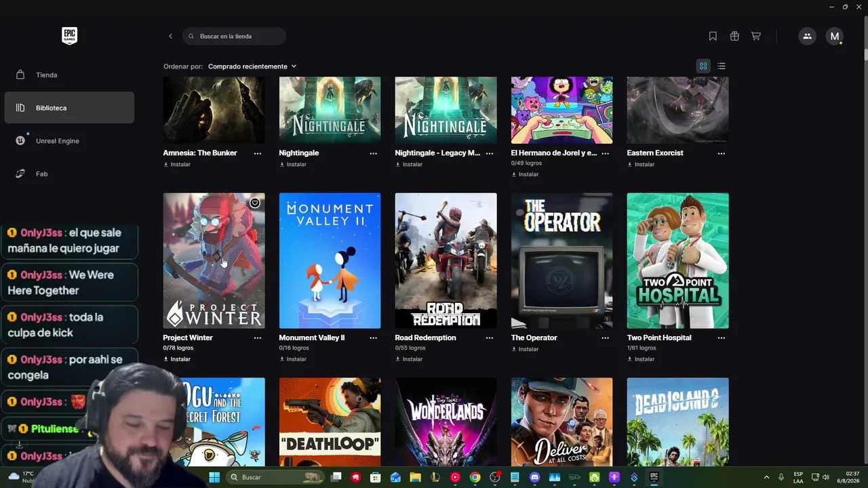Install El Hermano de Jorel game

tap(525, 174)
